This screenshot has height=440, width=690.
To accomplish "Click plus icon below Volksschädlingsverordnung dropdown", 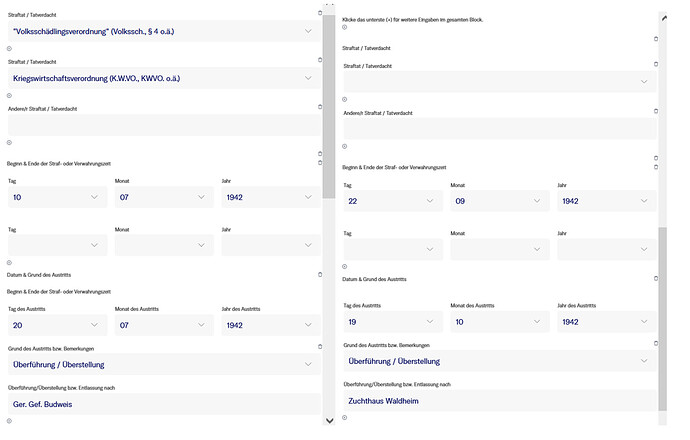I will click(x=10, y=48).
